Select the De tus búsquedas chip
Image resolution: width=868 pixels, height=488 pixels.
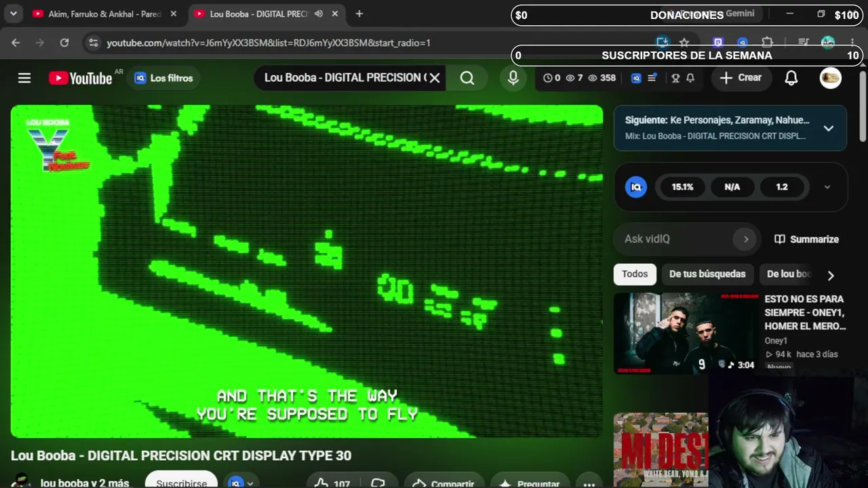click(707, 274)
